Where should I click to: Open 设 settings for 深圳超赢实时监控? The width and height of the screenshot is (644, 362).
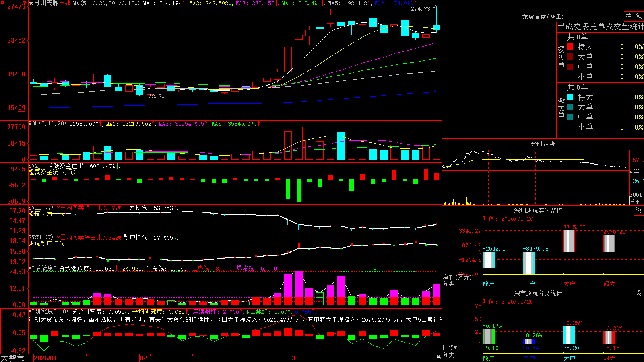pos(639,210)
